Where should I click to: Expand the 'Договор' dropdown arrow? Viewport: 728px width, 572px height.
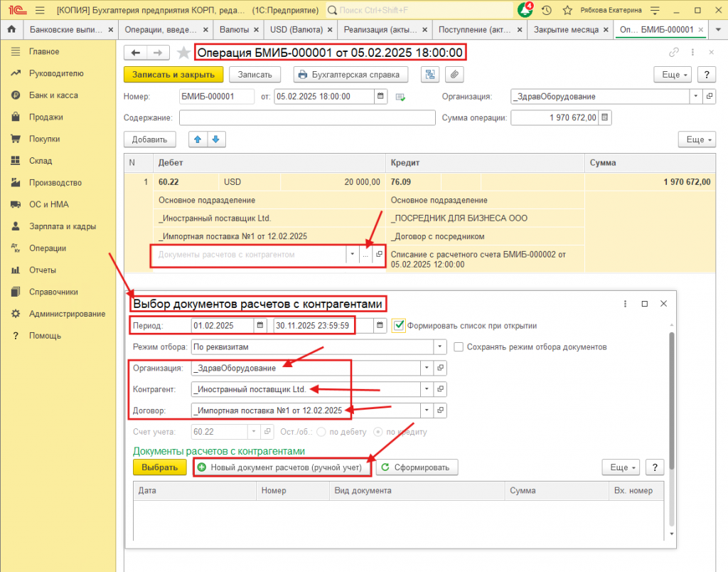[x=426, y=411]
